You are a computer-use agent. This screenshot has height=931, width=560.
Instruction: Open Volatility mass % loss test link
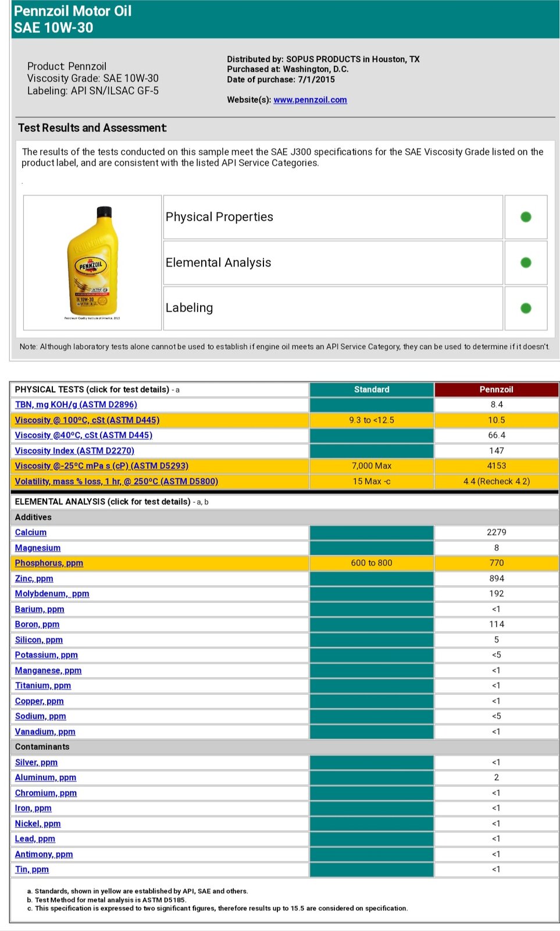(116, 481)
